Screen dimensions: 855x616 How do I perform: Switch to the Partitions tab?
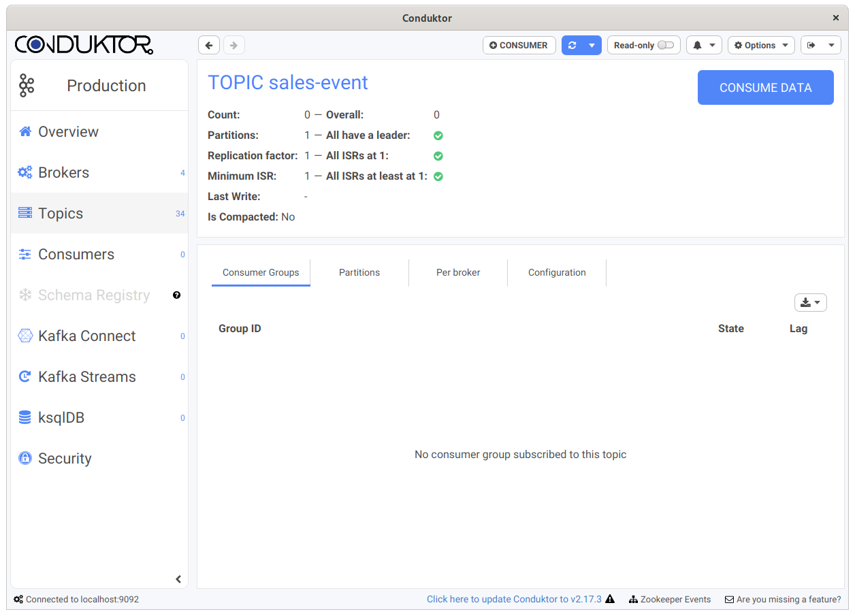pos(359,272)
